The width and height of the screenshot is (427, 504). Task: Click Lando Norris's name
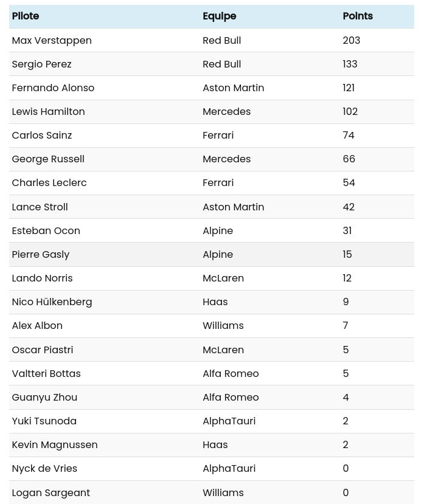(42, 278)
